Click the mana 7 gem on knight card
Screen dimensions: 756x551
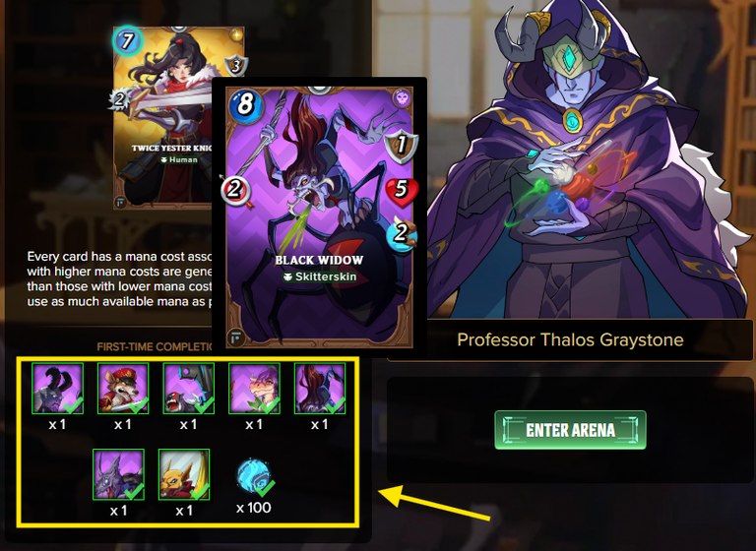click(x=127, y=41)
